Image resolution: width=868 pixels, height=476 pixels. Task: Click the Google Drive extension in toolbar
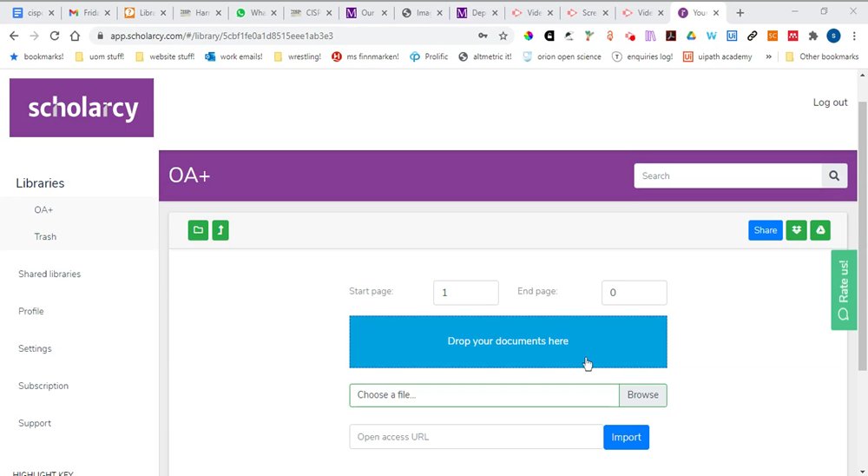tap(691, 36)
